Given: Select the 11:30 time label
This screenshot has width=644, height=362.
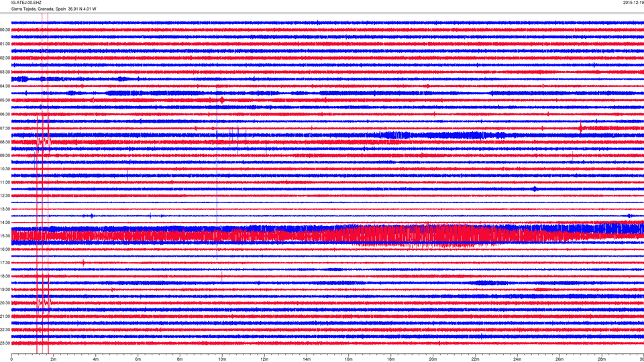Looking at the screenshot, I should [5, 182].
